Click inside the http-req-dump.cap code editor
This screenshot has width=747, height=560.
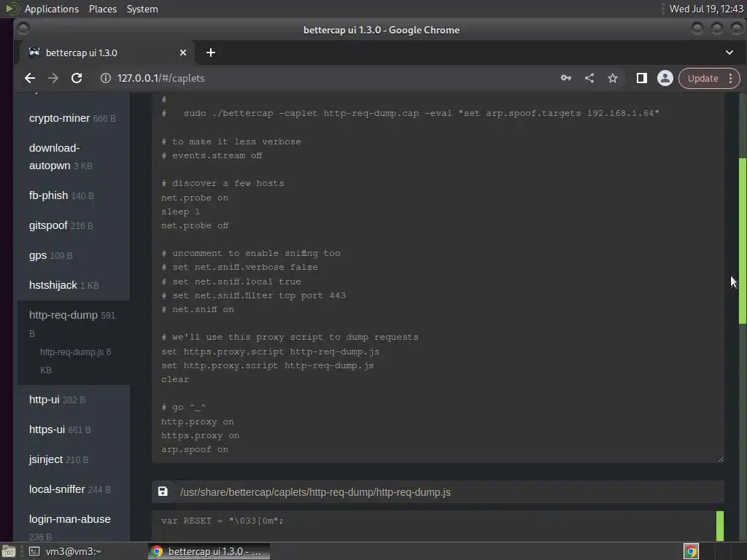click(438, 278)
